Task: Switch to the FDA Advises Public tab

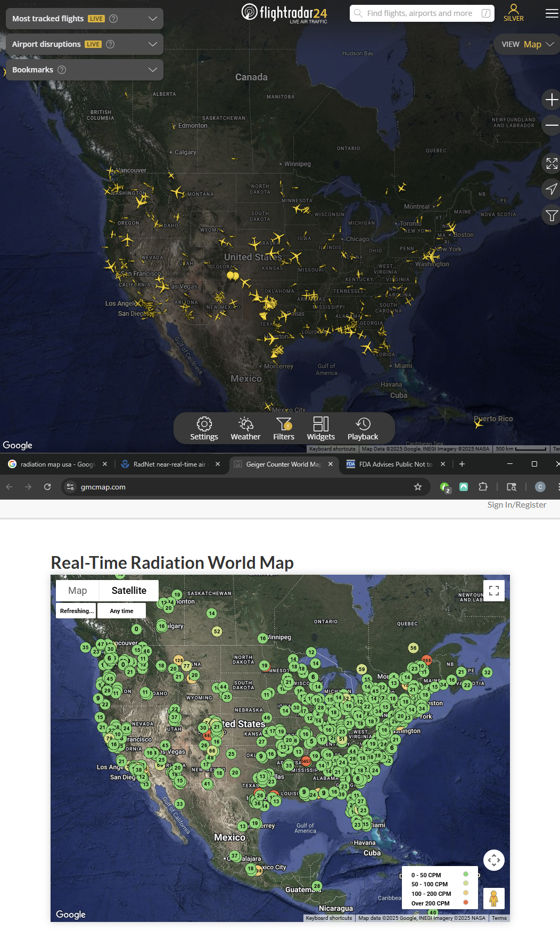Action: tap(395, 464)
